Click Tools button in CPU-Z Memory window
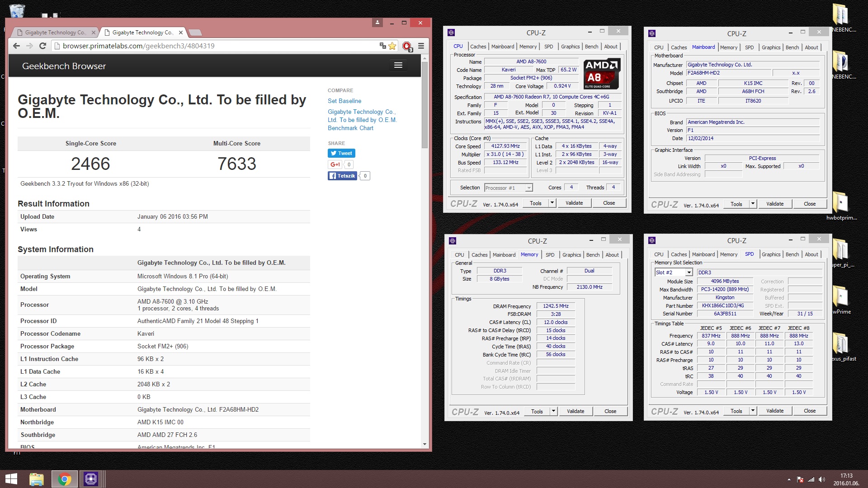This screenshot has width=868, height=488. point(537,411)
